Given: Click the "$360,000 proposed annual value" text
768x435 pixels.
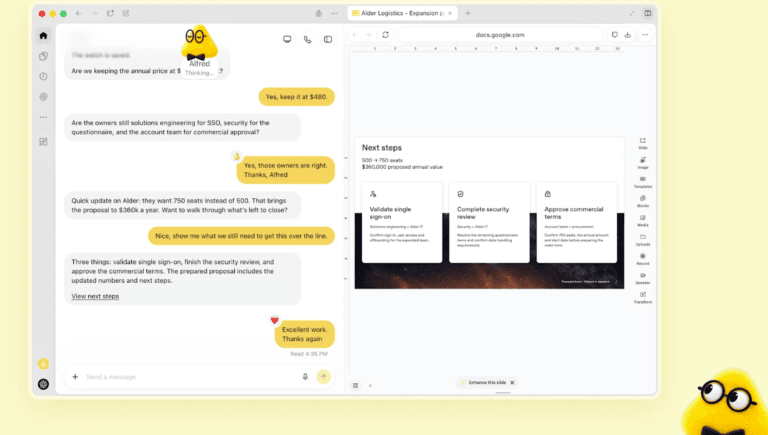Looking at the screenshot, I should click(402, 167).
